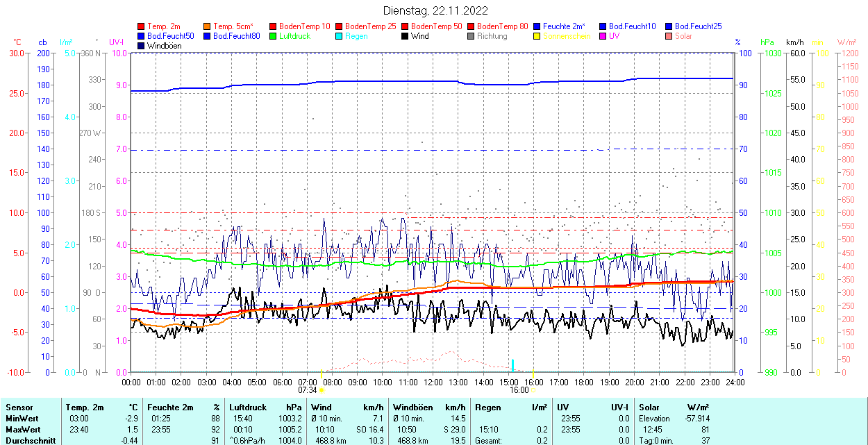Select the green Luftdruck legend swatch
Screen dimensions: 868x445
[273, 36]
